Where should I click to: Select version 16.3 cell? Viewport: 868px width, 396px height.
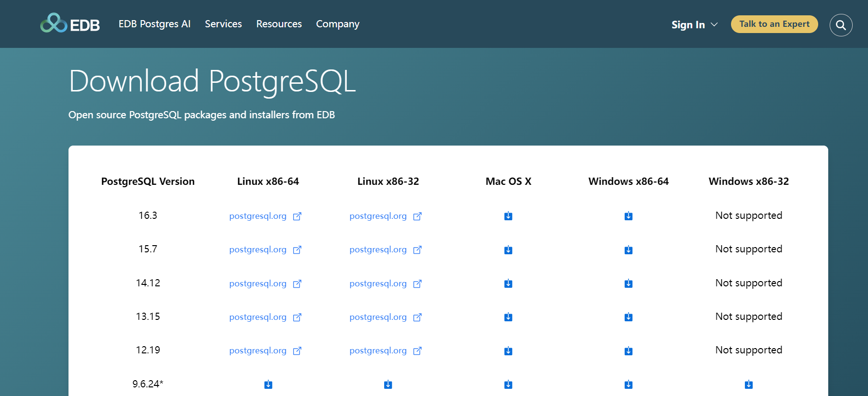148,215
